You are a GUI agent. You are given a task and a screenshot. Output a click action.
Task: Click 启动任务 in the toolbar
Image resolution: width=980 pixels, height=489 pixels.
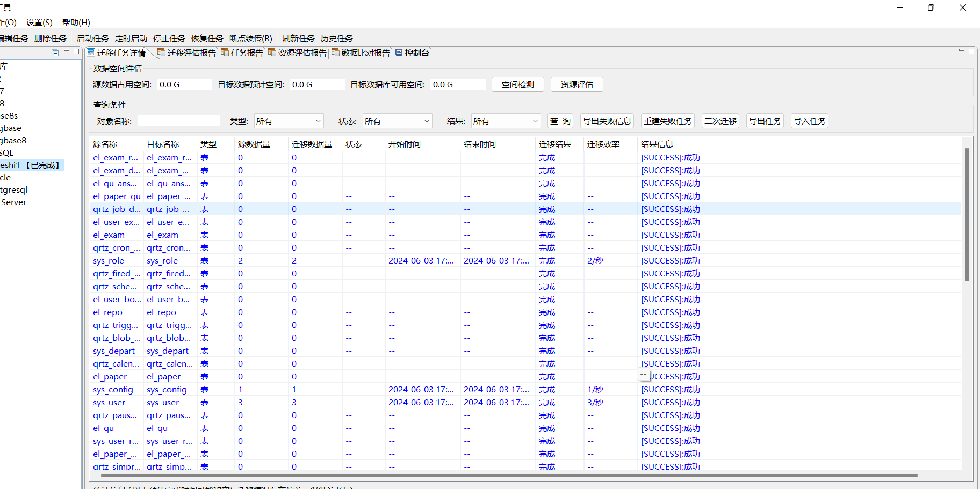tap(93, 39)
